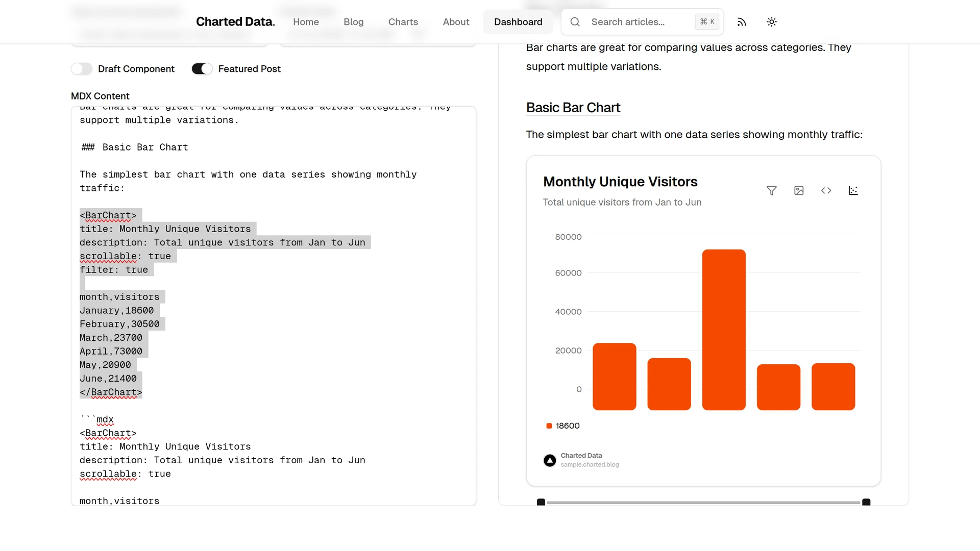This screenshot has width=980, height=551.
Task: Turn off the Featured Post switch
Action: click(x=202, y=69)
